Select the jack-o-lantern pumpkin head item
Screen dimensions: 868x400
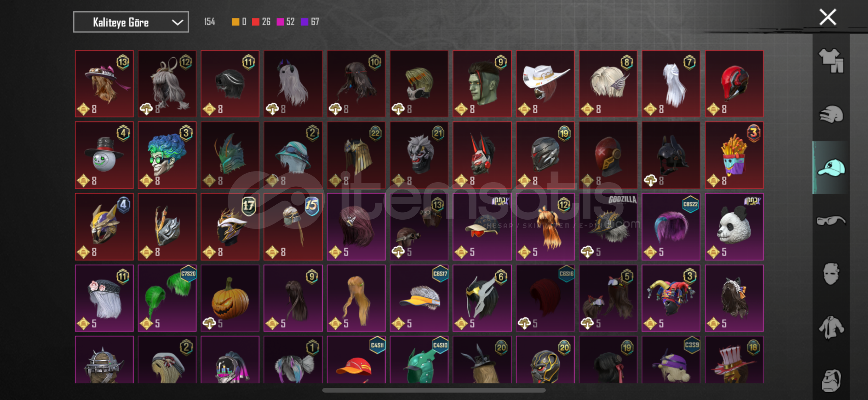tap(230, 298)
